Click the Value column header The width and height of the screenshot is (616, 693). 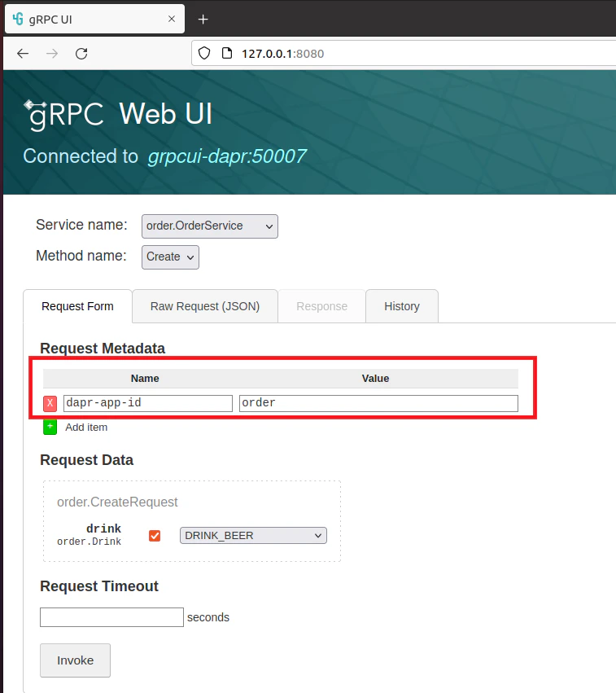click(x=375, y=379)
